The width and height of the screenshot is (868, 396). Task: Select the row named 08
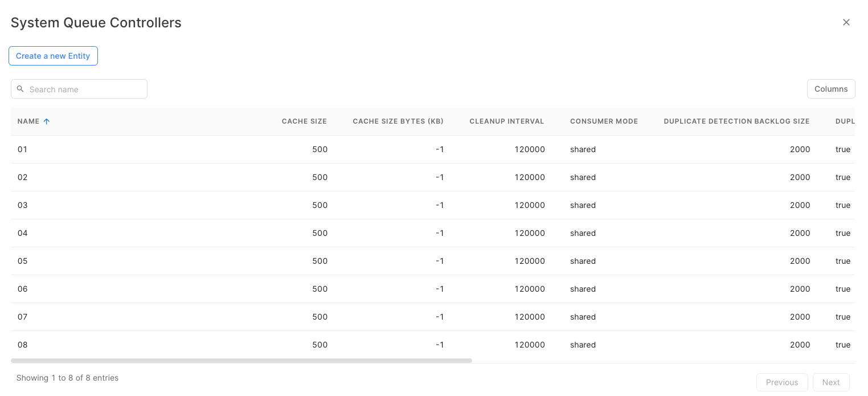(23, 345)
